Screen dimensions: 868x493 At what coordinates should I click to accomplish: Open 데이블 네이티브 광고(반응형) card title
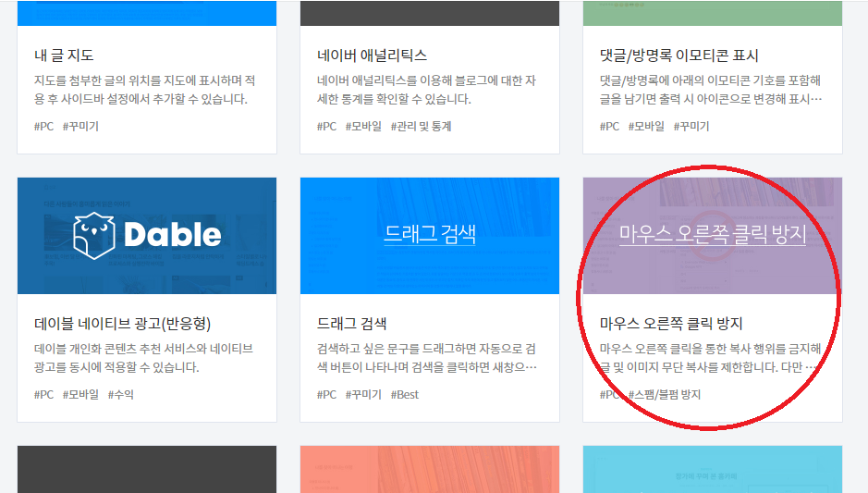122,324
